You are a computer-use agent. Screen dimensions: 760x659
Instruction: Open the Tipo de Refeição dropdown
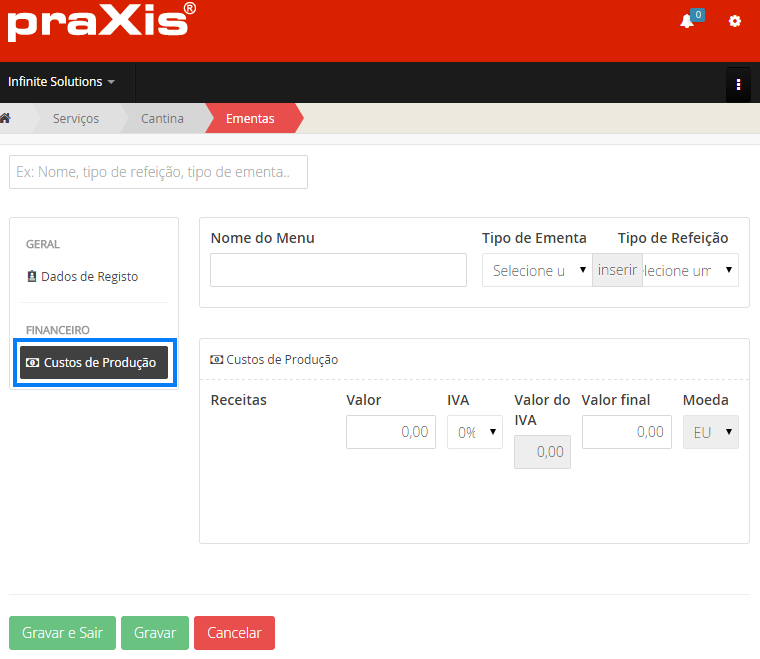click(x=691, y=270)
